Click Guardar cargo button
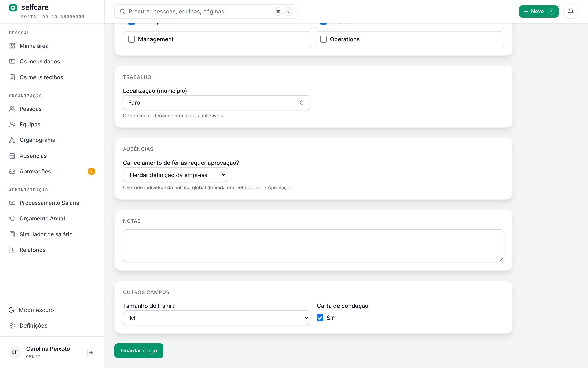Image resolution: width=588 pixels, height=368 pixels. [139, 350]
